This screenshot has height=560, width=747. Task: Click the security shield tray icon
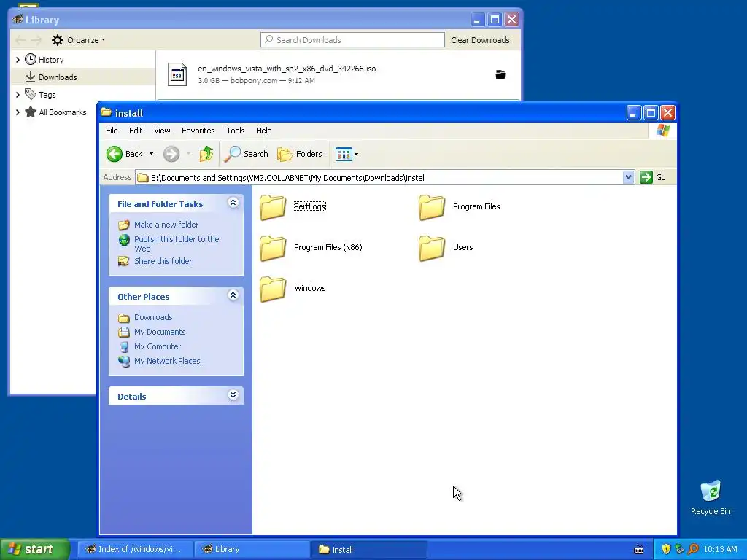666,549
